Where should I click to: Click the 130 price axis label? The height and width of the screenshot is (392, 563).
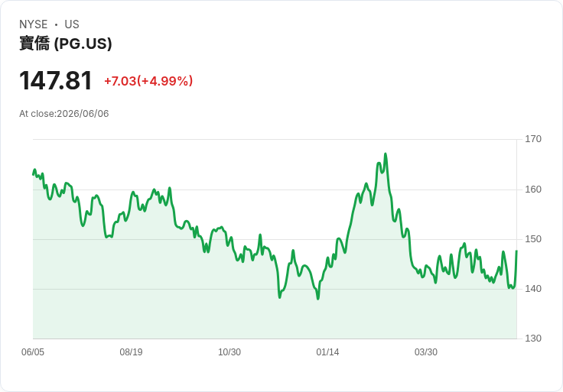click(533, 339)
